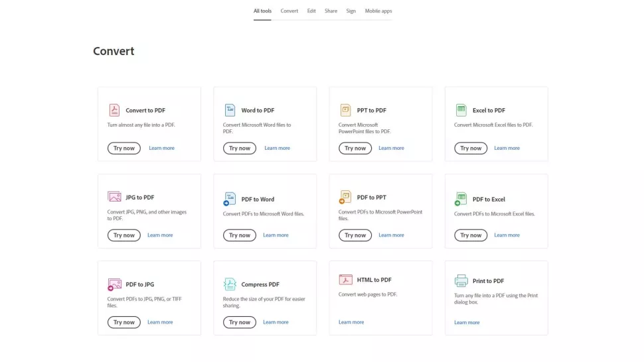Image resolution: width=644 pixels, height=362 pixels.
Task: Click the "PDF to Word" card title
Action: (x=258, y=200)
